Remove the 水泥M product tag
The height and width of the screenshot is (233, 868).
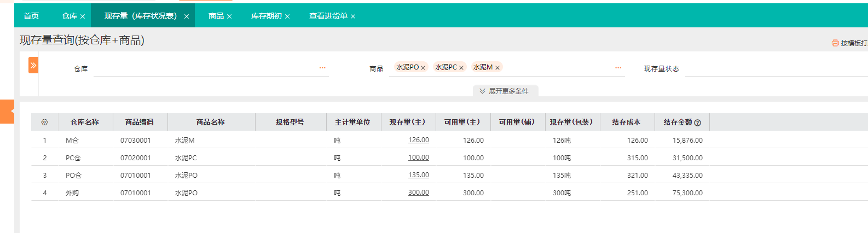tap(497, 68)
